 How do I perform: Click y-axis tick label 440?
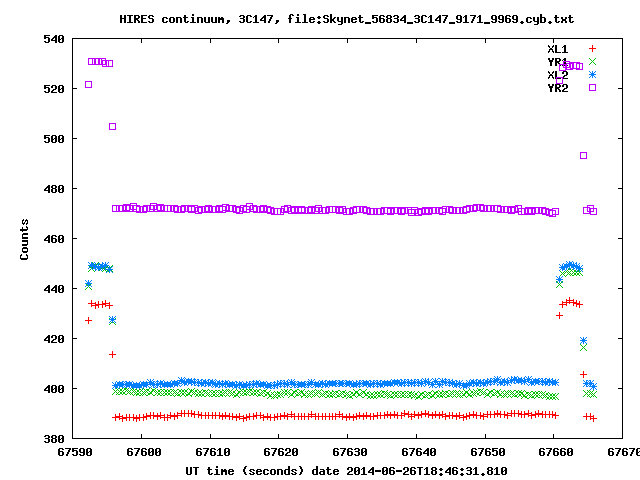[x=54, y=289]
